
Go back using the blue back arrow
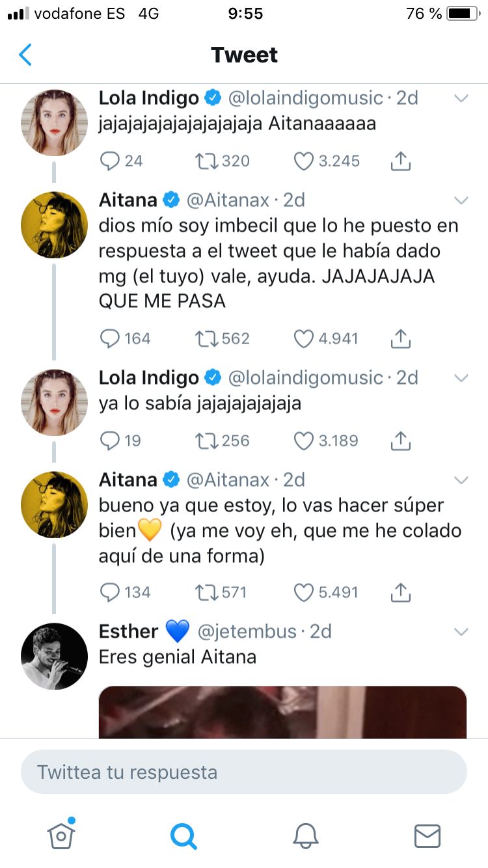[x=25, y=55]
